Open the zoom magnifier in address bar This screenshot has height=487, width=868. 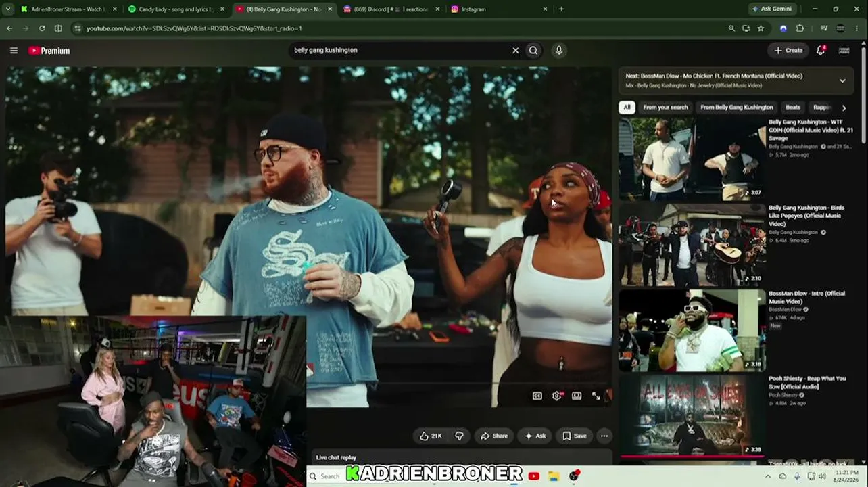click(x=731, y=28)
